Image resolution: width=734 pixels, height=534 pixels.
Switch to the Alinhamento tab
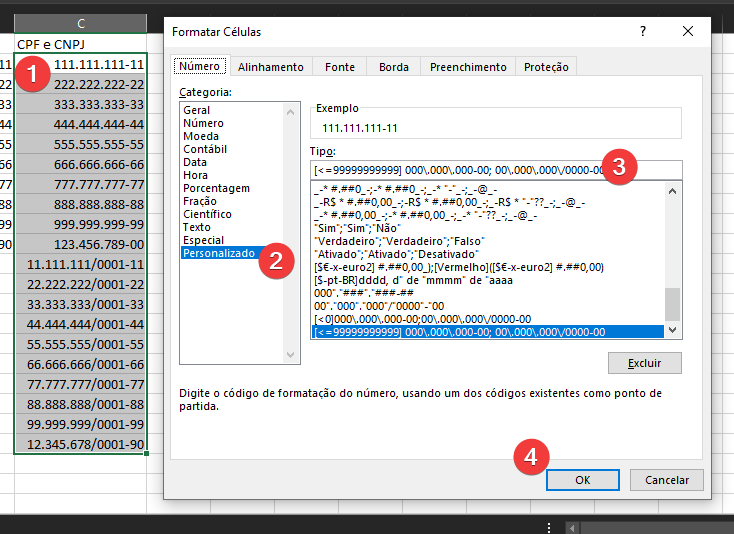(271, 67)
